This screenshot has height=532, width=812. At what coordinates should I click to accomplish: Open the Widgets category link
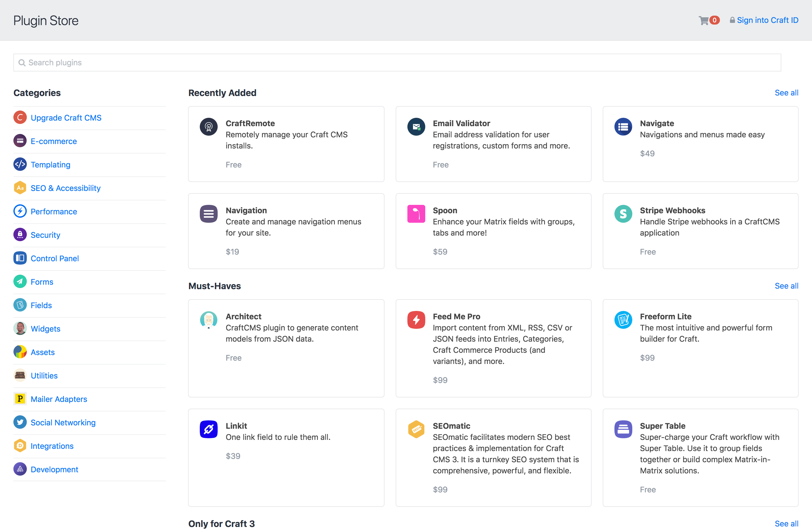click(45, 329)
